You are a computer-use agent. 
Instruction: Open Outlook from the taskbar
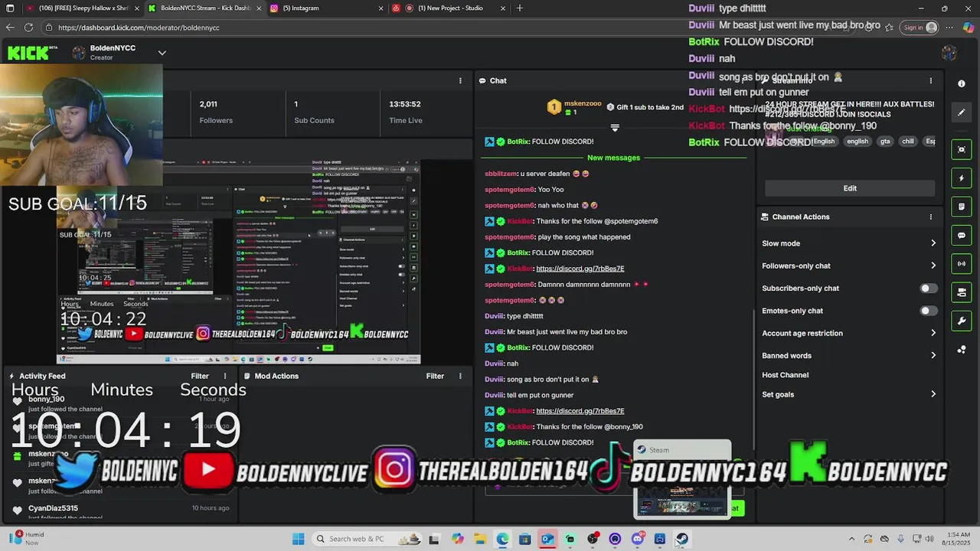[547, 539]
